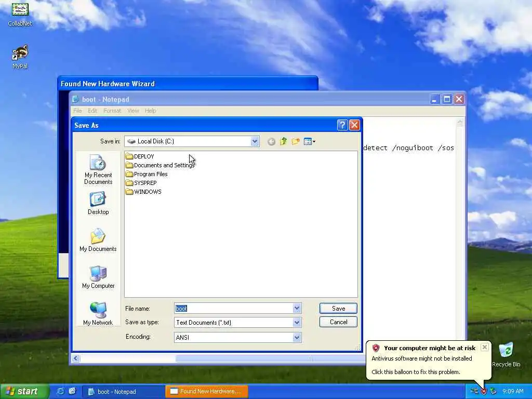The image size is (532, 399).
Task: Open My Network in the places bar
Action: pos(98,313)
